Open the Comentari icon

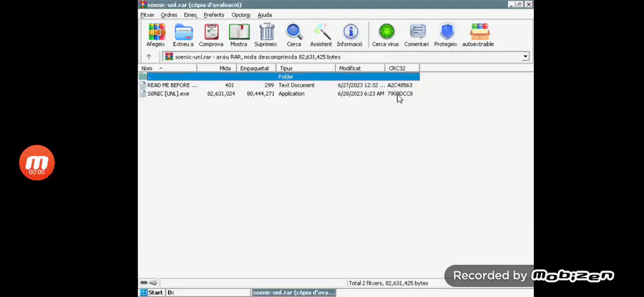click(417, 32)
